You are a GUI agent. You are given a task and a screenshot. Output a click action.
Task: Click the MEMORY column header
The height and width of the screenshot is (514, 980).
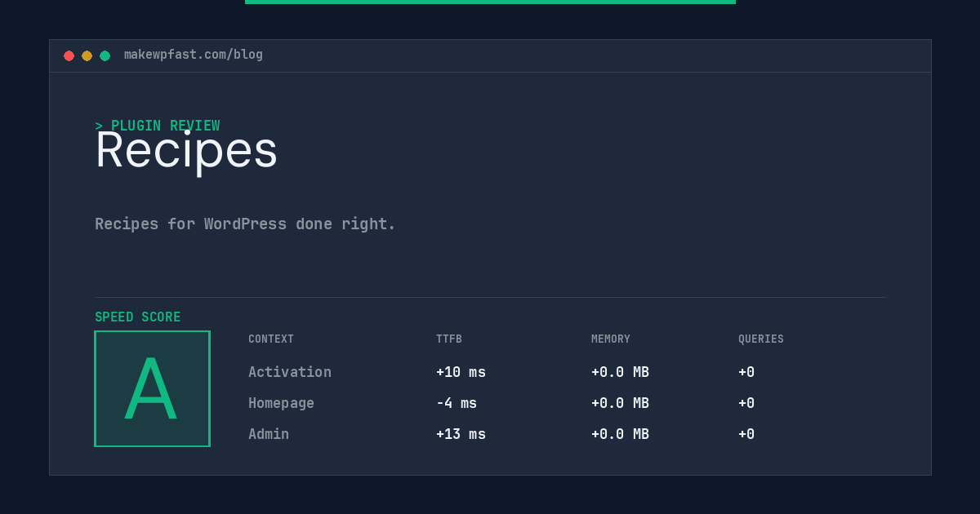(611, 339)
